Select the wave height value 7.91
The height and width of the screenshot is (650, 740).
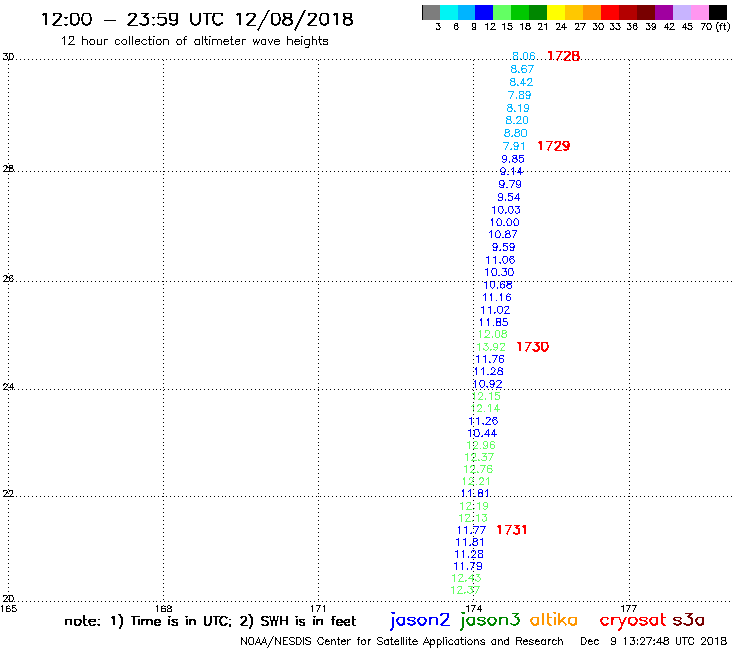514,146
